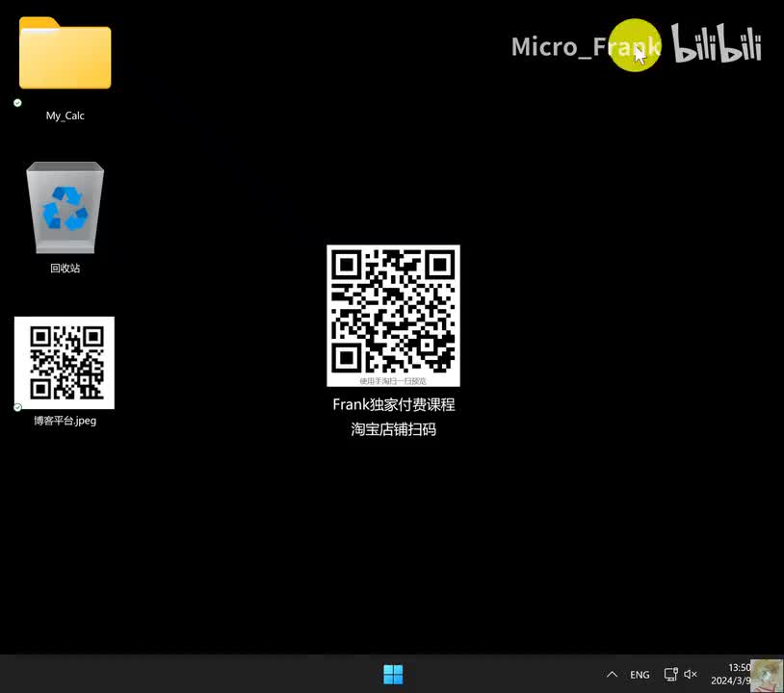Open the 13:50 clock and date
784x693 pixels.
731,674
